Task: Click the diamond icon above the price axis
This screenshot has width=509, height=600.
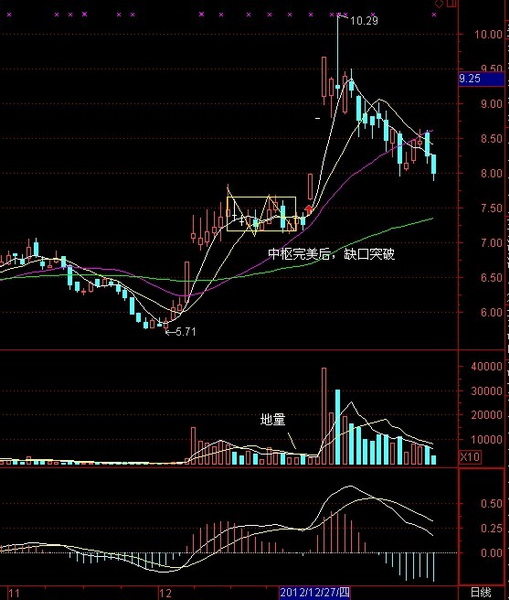Action: pos(439,4)
